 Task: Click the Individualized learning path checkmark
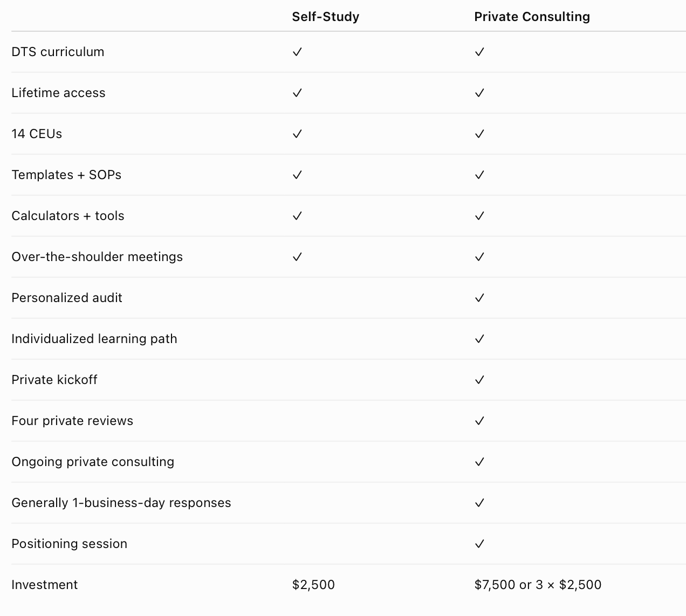tap(479, 339)
